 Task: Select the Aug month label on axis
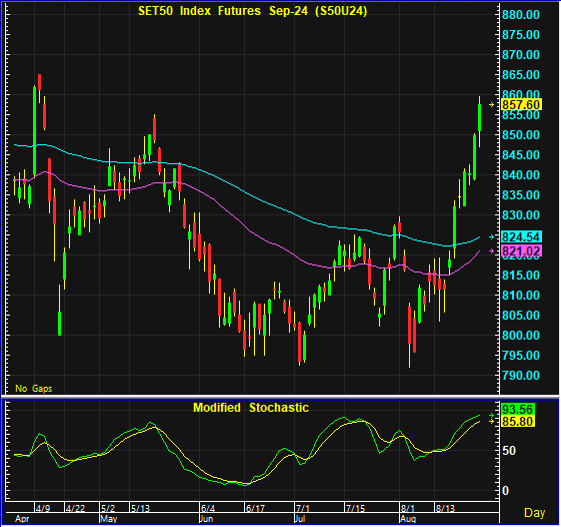point(408,519)
